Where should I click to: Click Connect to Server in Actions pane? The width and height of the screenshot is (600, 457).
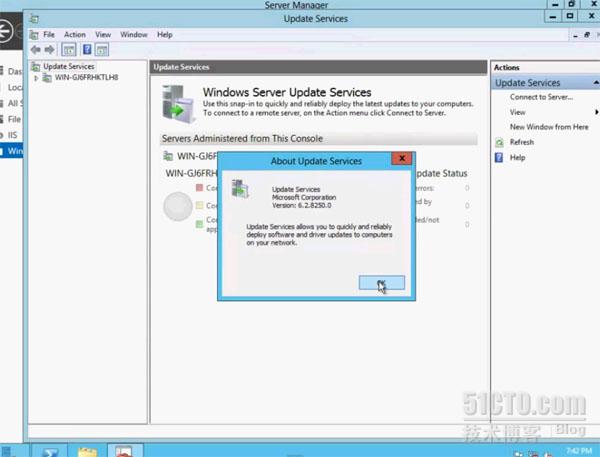pyautogui.click(x=541, y=97)
